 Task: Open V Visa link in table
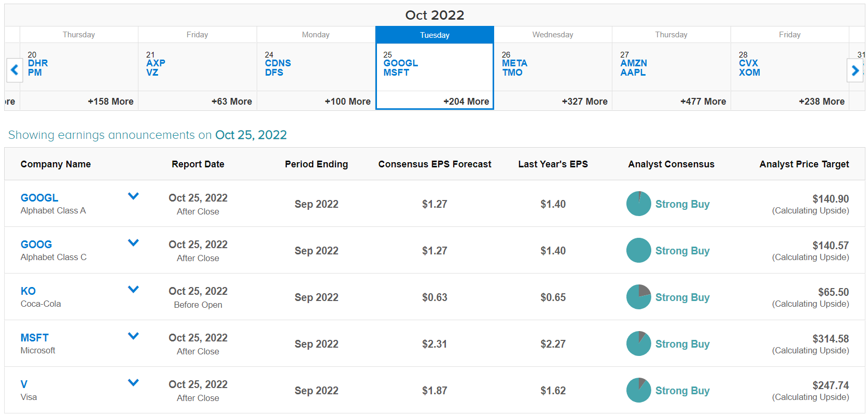click(x=24, y=384)
